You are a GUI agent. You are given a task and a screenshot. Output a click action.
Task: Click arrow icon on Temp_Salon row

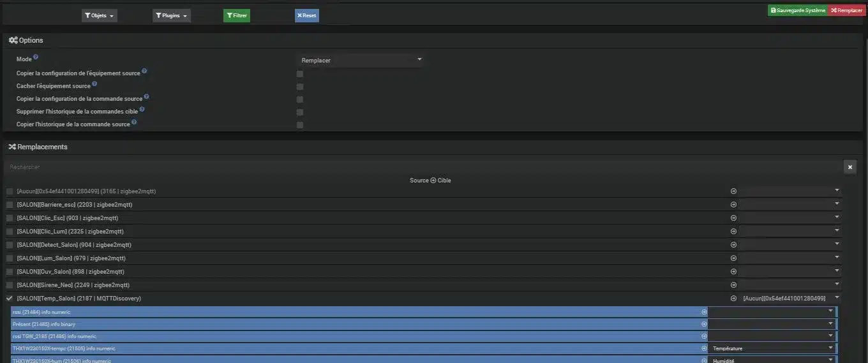click(x=733, y=299)
